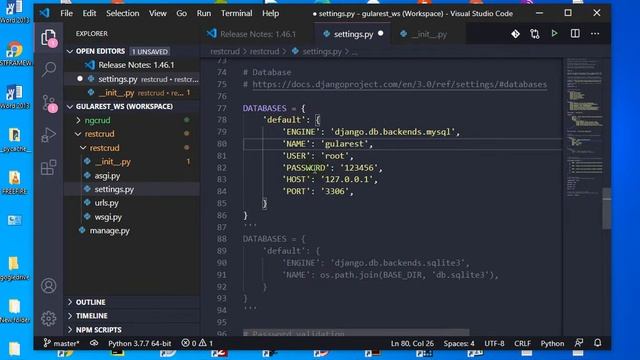Change line endings via CRLF status item
Image resolution: width=640 pixels, height=360 pixels.
[x=522, y=343]
